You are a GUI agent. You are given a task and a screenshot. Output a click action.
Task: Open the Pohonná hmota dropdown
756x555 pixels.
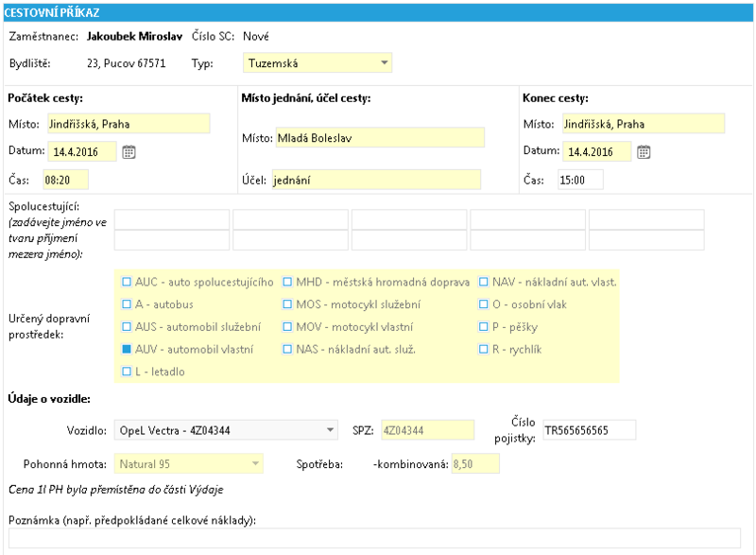click(188, 464)
